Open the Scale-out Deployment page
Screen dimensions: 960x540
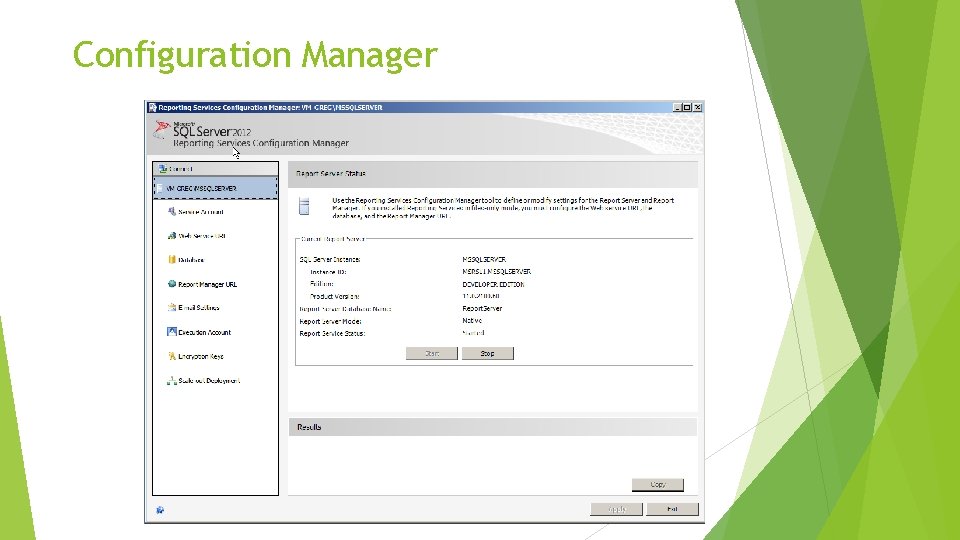point(209,381)
